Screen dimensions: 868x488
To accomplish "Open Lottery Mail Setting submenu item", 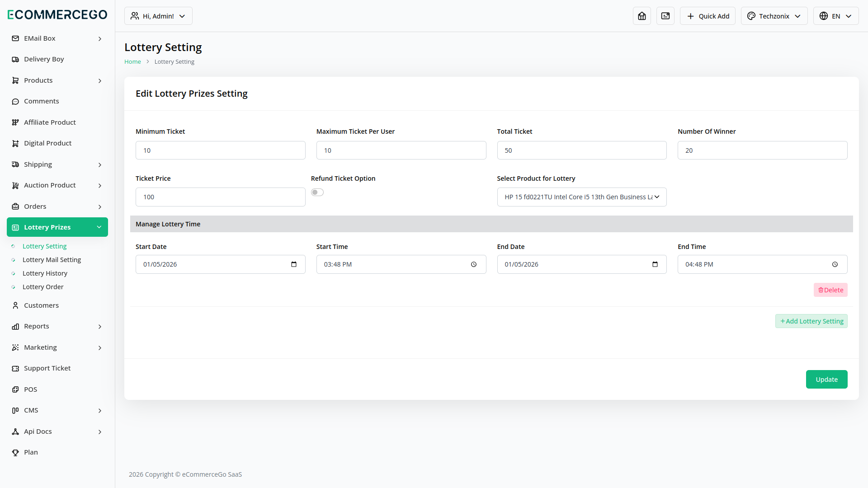I will coord(52,260).
